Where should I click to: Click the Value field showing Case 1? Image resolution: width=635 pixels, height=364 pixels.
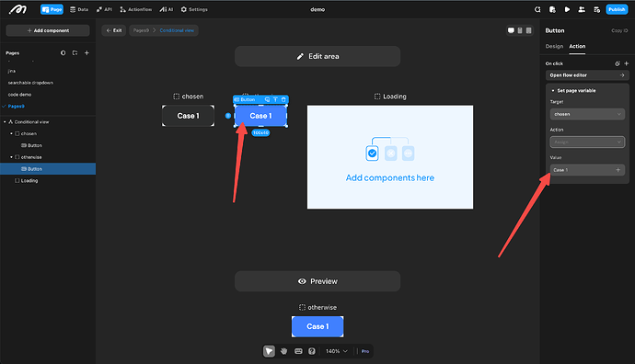587,170
